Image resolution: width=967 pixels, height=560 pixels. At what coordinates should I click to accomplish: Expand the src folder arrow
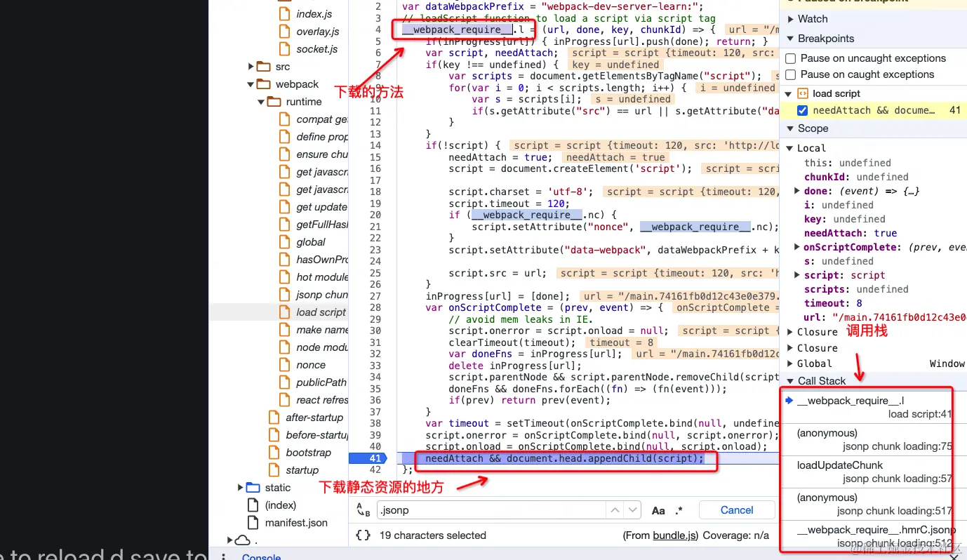tap(251, 67)
